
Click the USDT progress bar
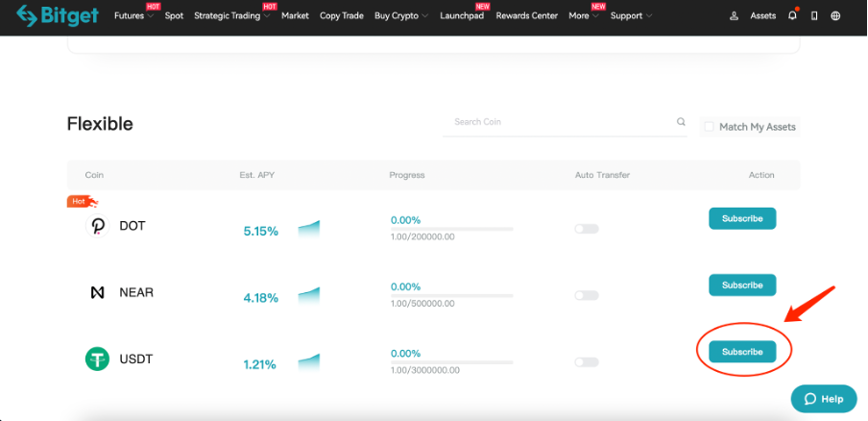point(451,361)
